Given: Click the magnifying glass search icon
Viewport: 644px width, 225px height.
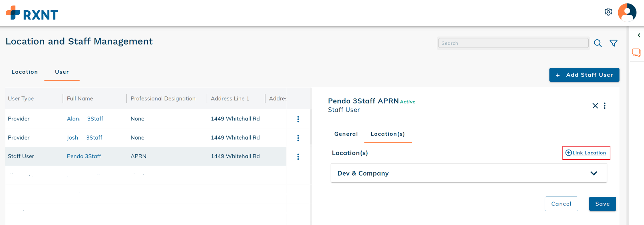Looking at the screenshot, I should pos(598,43).
